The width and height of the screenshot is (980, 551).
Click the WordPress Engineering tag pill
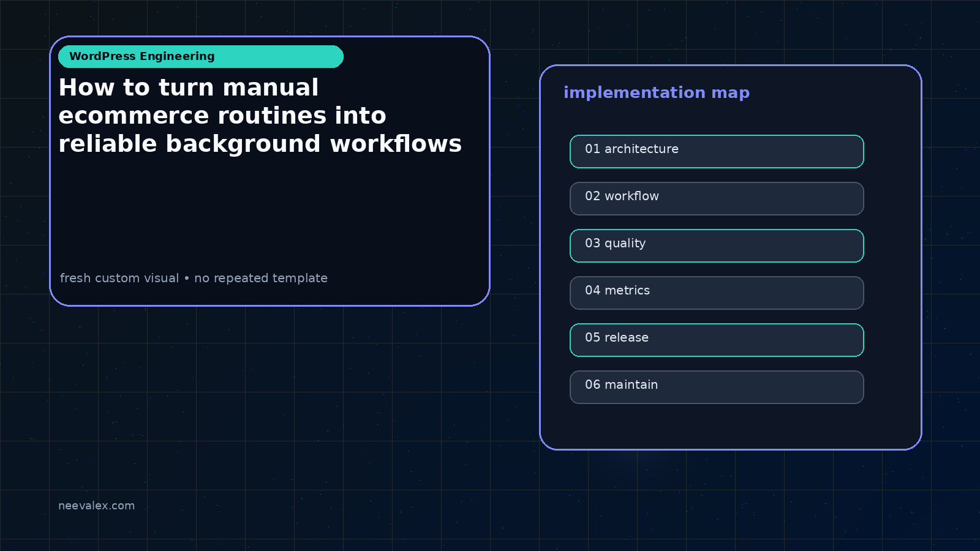[201, 56]
